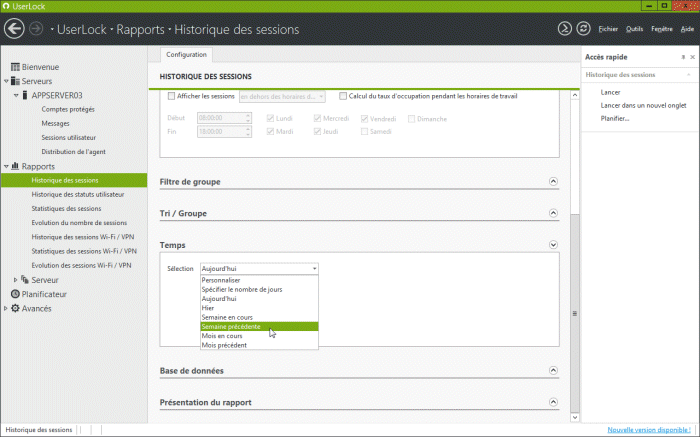Click the Avancés gear icon
Image resolution: width=700 pixels, height=437 pixels.
[15, 308]
